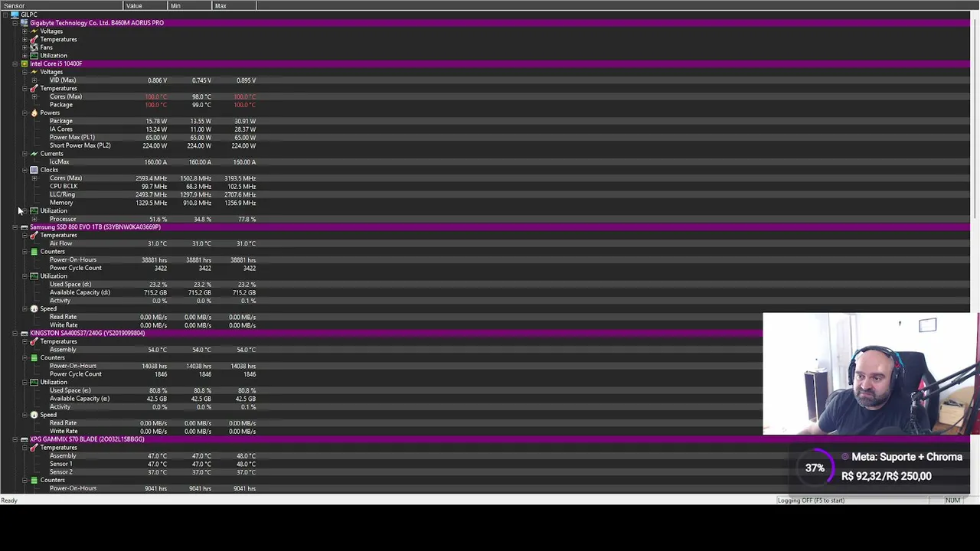Click the Value column header
Image resolution: width=980 pixels, height=551 pixels.
tap(145, 5)
